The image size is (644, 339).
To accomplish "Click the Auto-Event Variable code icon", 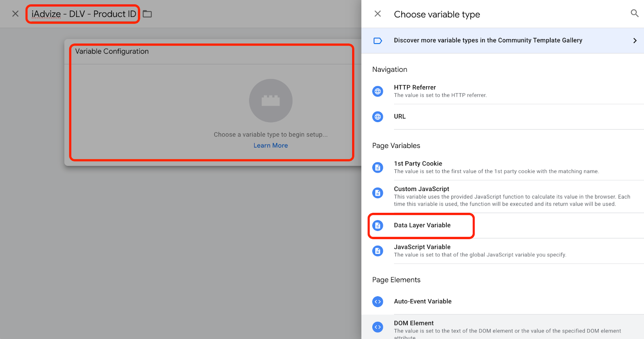I will point(378,302).
